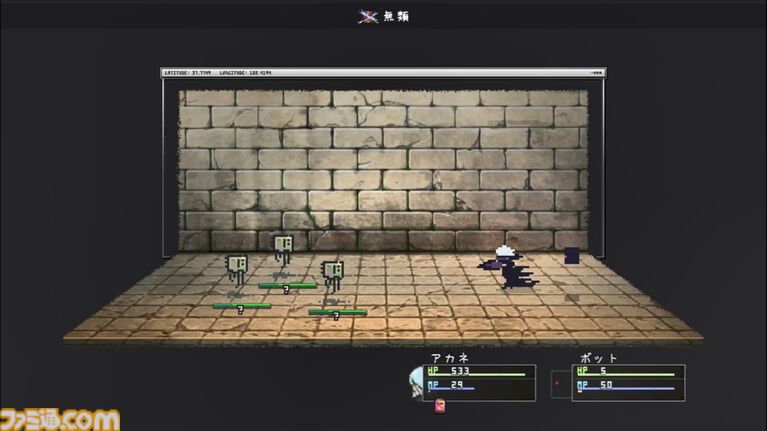Viewport: 767px width, 431px height.
Task: Click the アカネ name label
Action: pos(450,358)
